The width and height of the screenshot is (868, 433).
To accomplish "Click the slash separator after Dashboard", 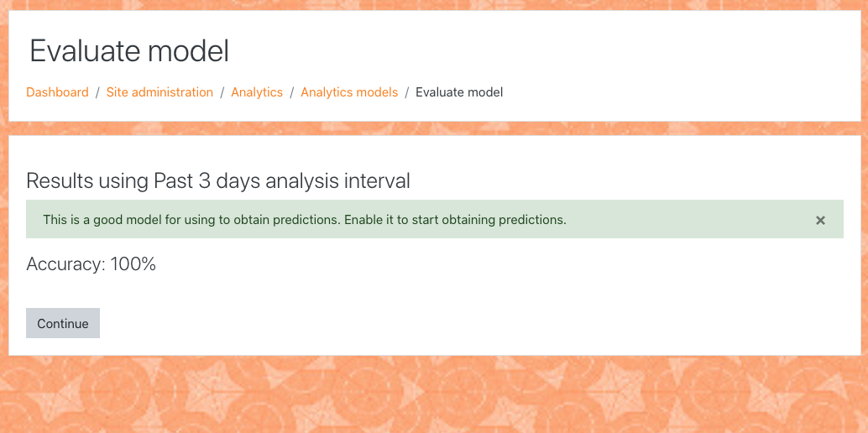I will [x=97, y=92].
